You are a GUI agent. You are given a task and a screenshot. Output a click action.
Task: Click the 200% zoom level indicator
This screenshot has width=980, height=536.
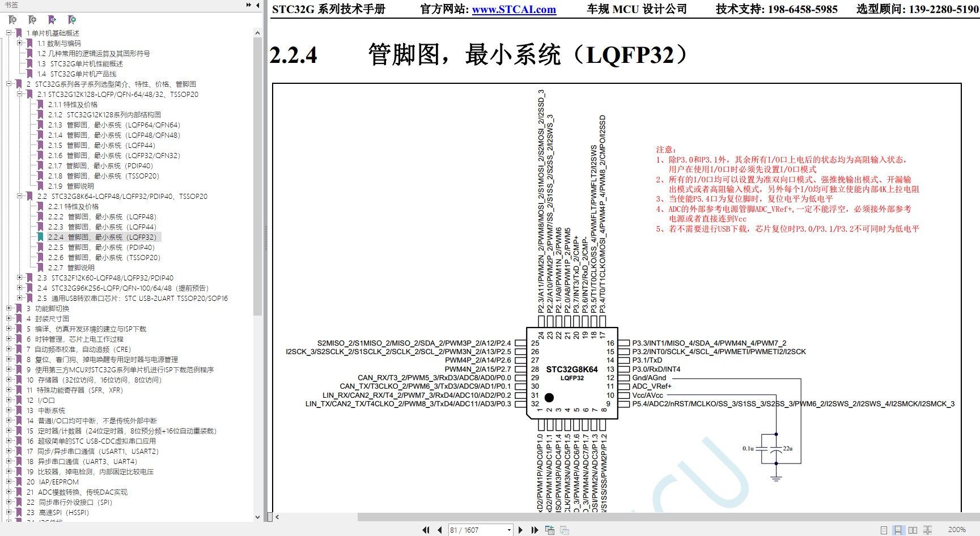[x=957, y=530]
